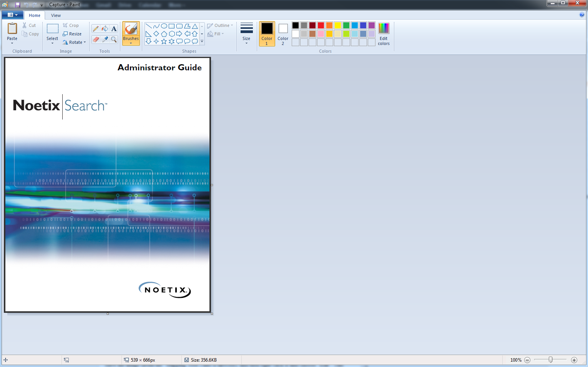This screenshot has height=367, width=588.
Task: Open Edit colors dialog
Action: pos(384,34)
